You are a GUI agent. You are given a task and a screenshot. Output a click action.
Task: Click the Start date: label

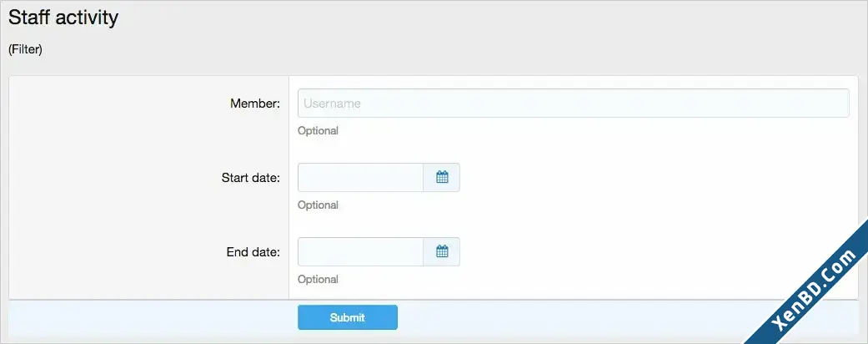pyautogui.click(x=251, y=178)
